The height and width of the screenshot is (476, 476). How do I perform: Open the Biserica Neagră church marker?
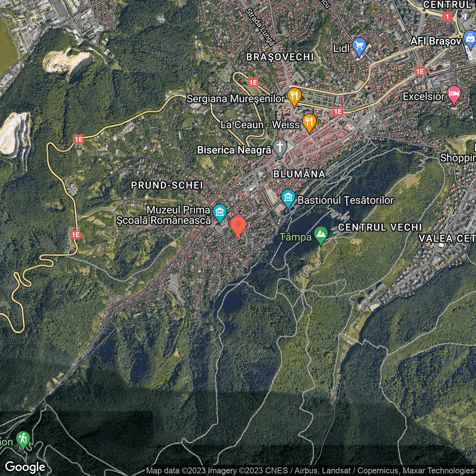click(280, 147)
